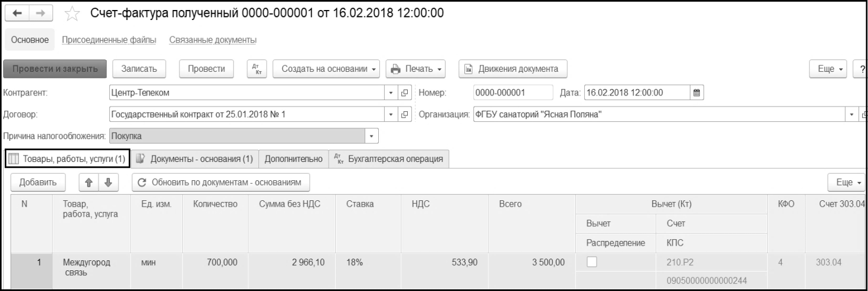This screenshot has height=291, width=868.
Task: Click Провести и закрыть button
Action: click(x=55, y=69)
